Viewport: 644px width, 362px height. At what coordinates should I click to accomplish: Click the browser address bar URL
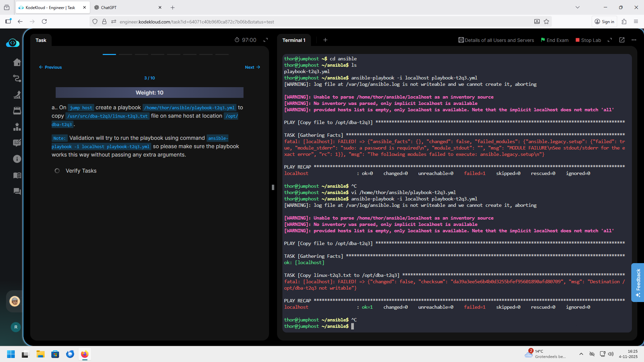point(197,22)
